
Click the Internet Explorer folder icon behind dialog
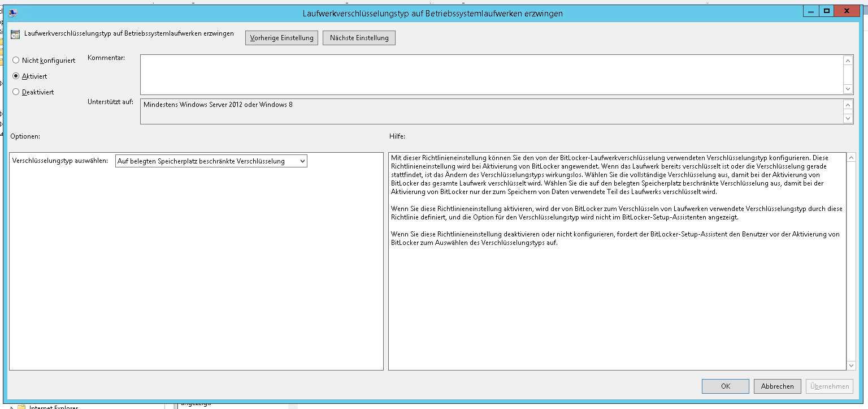click(22, 407)
